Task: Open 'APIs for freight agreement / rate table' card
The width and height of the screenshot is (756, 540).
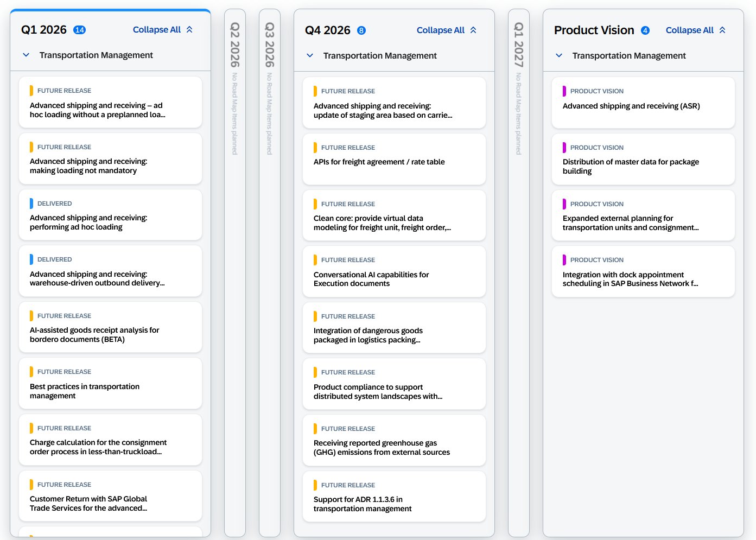Action: (394, 159)
